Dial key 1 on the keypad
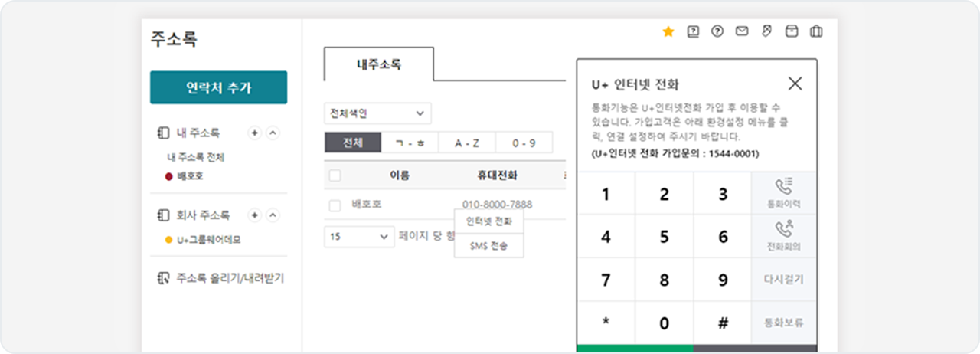980x354 pixels. pyautogui.click(x=606, y=194)
